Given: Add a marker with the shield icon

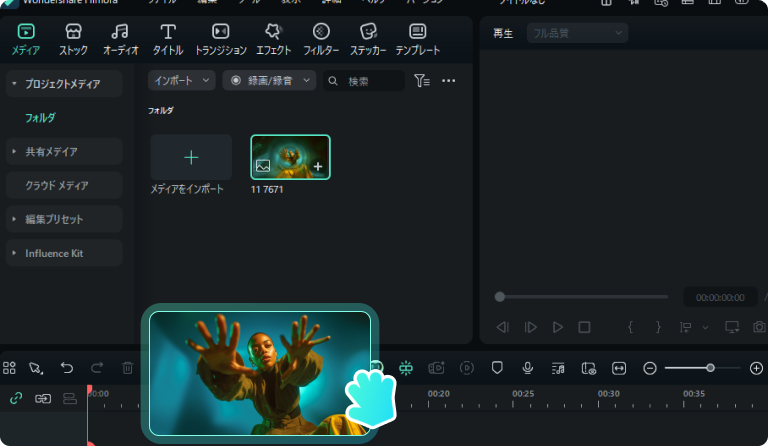Looking at the screenshot, I should coord(497,368).
